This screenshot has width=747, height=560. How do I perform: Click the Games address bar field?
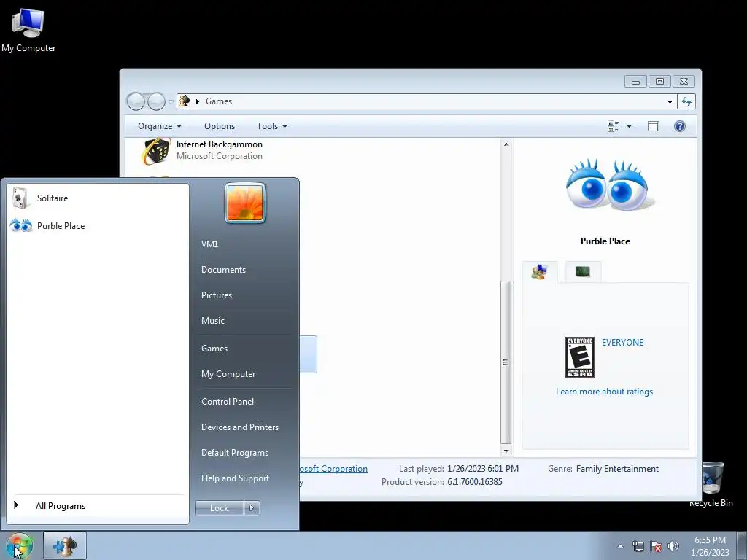click(426, 101)
